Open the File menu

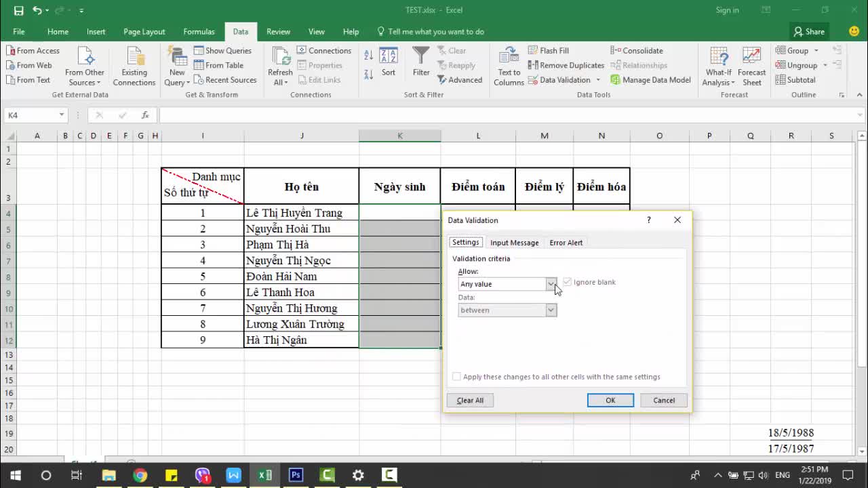coord(19,32)
